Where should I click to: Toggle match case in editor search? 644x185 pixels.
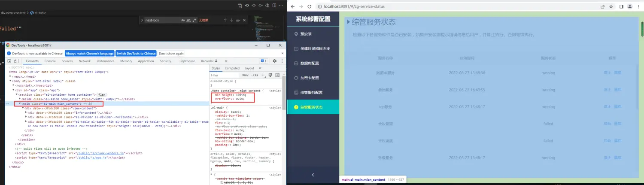pyautogui.click(x=183, y=20)
